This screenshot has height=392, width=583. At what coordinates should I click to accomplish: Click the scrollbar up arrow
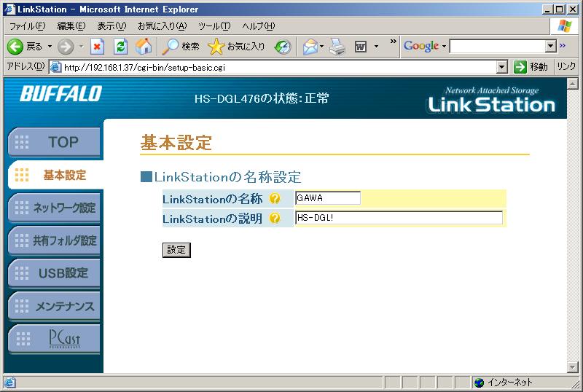(x=573, y=84)
